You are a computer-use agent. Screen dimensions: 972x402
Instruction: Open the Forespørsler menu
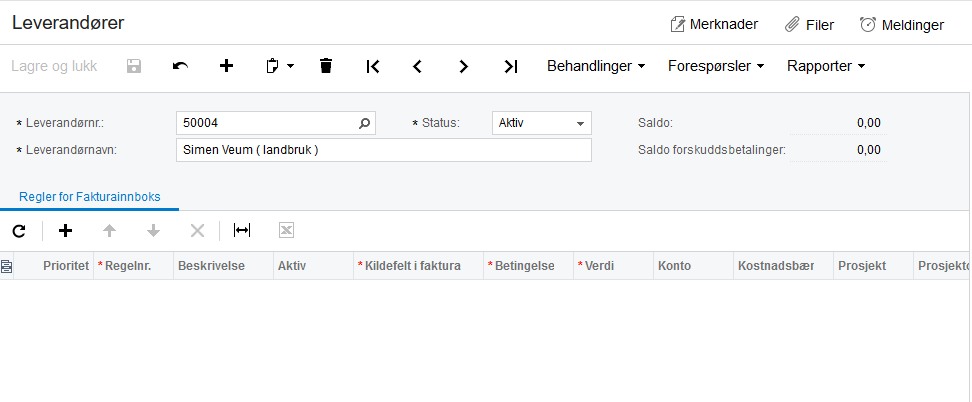[x=716, y=66]
